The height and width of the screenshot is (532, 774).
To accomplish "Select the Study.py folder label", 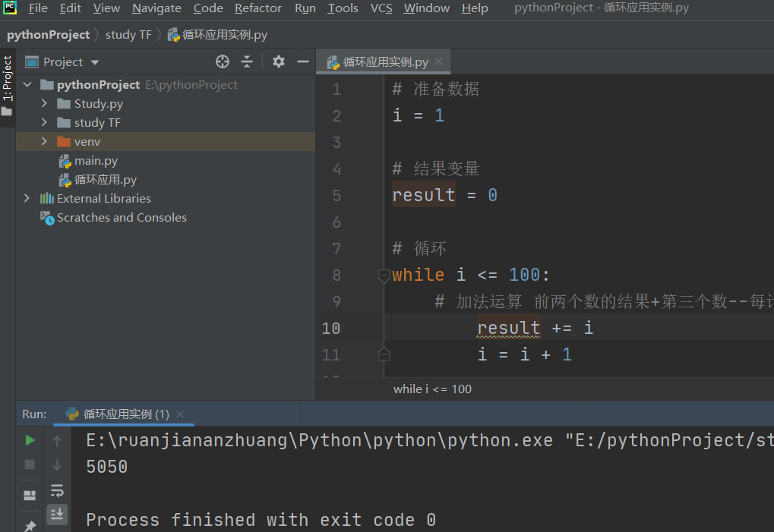I will coord(98,103).
